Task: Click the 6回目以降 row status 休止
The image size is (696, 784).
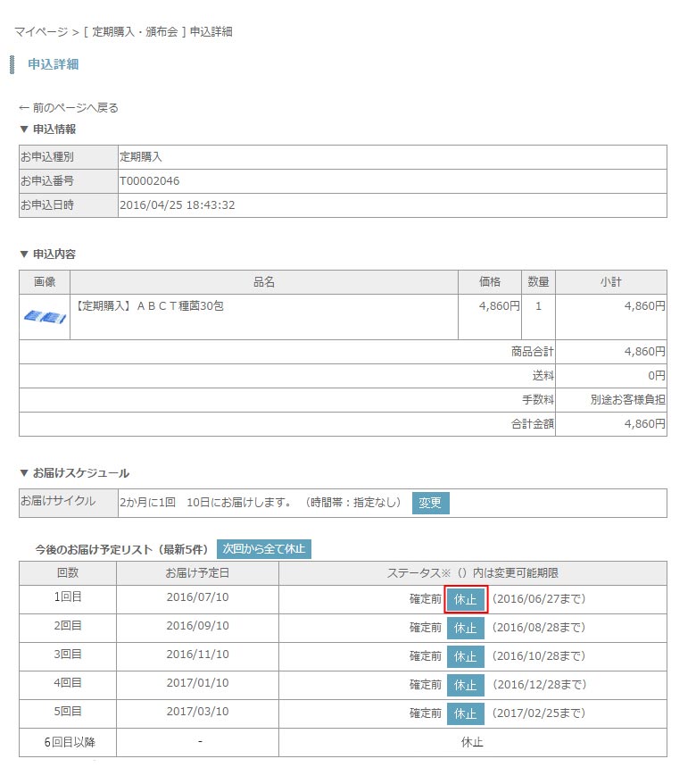Action: (472, 742)
